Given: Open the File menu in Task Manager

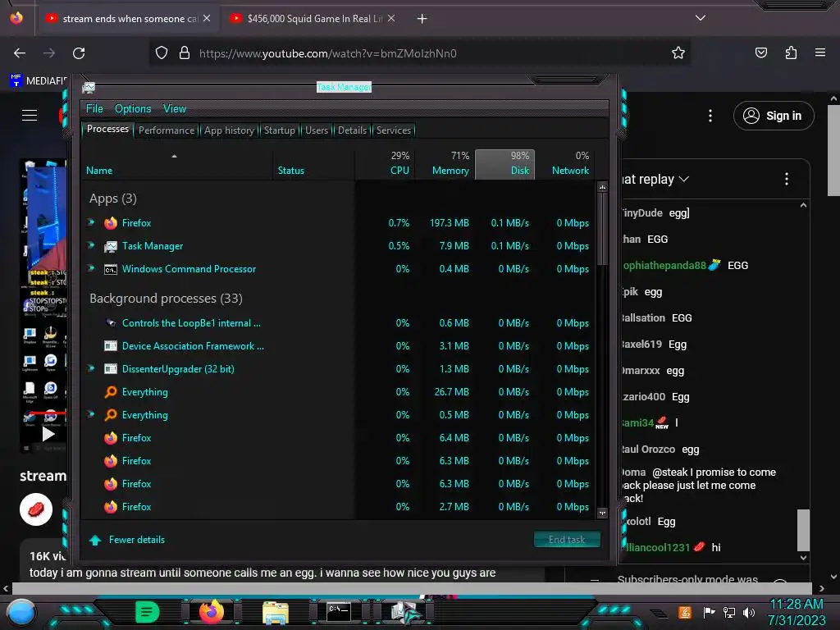Looking at the screenshot, I should point(94,109).
